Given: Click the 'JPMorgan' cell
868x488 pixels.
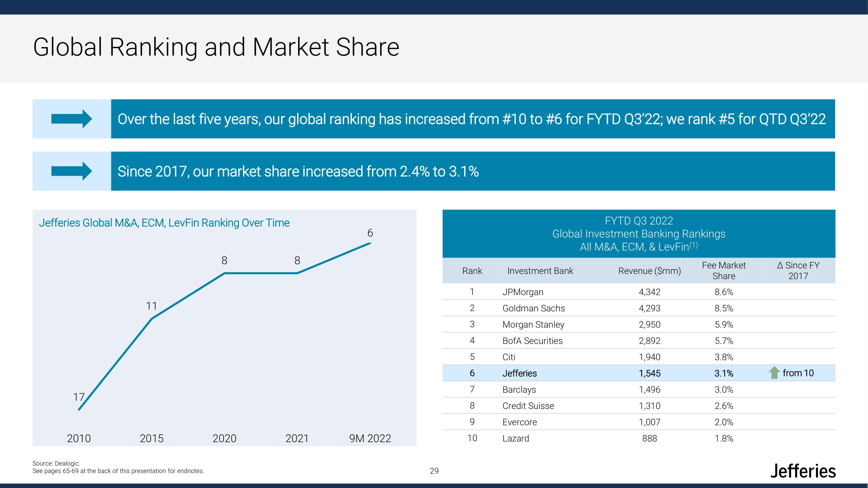Looking at the screenshot, I should point(523,292).
